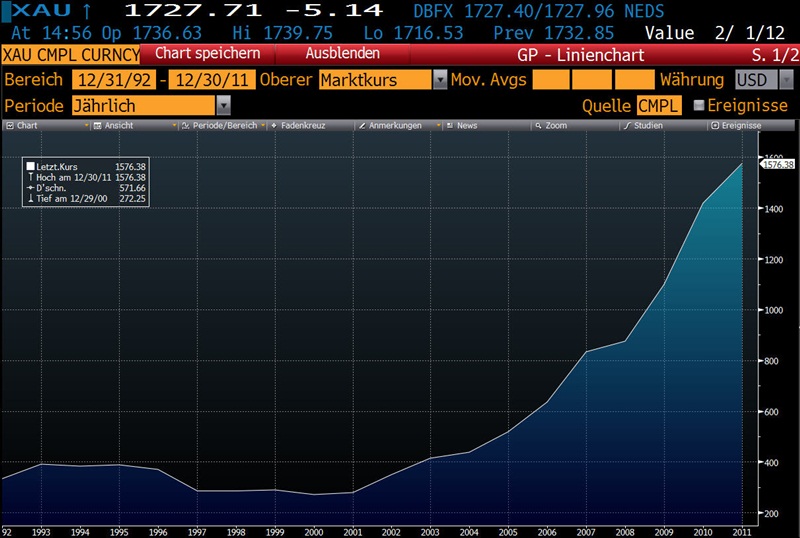This screenshot has width=800, height=538.
Task: Select the Zoom magnifier tool
Action: tap(555, 126)
